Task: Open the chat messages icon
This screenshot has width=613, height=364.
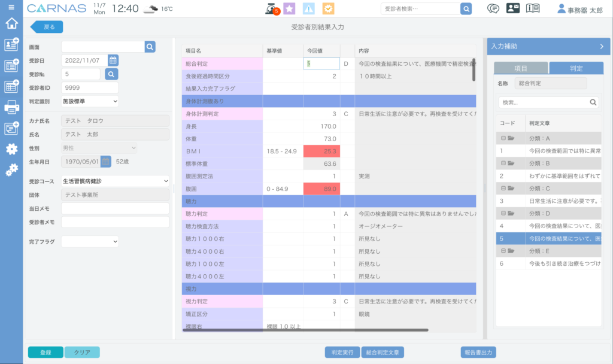Action: pos(493,8)
